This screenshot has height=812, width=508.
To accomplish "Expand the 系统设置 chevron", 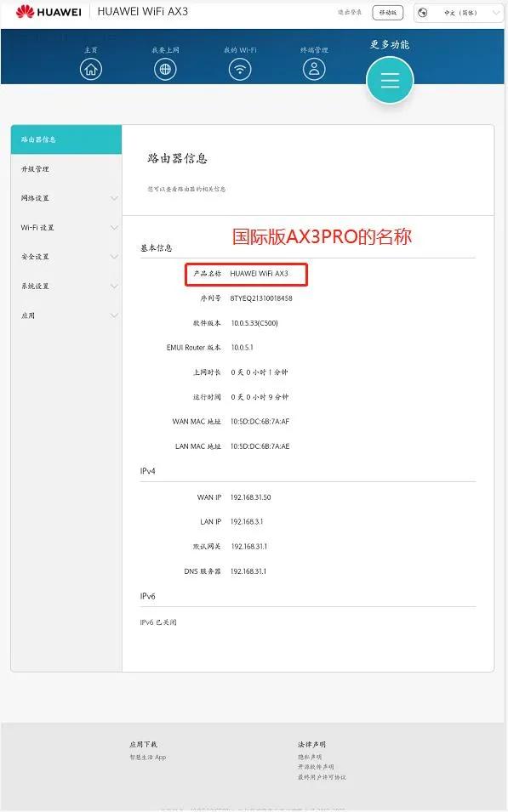I will [114, 286].
